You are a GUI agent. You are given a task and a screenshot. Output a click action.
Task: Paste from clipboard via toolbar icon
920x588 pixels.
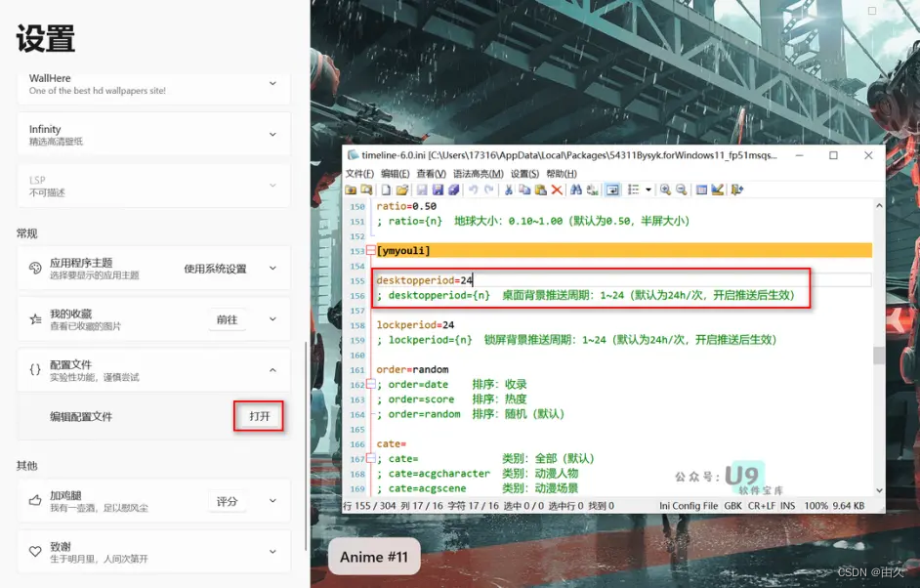coord(540,189)
